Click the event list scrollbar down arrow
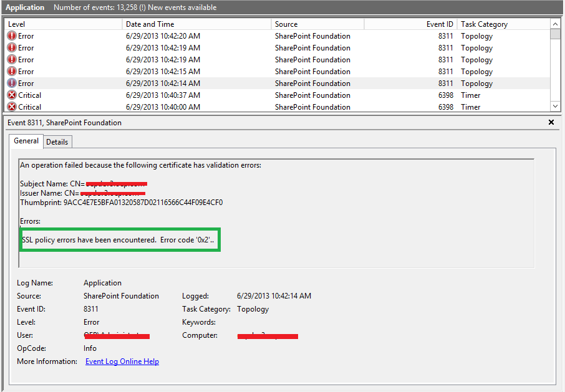 tap(555, 106)
